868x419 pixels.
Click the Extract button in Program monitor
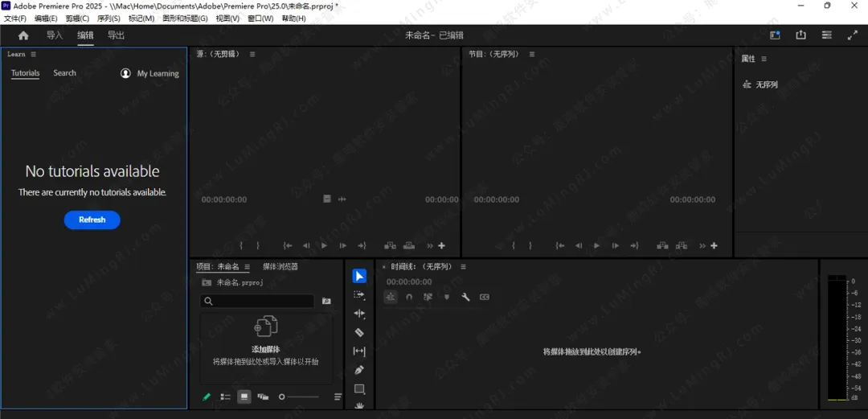click(682, 245)
